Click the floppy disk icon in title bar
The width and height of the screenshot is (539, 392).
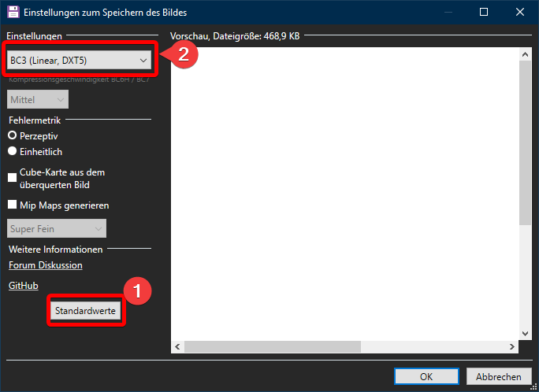click(11, 12)
